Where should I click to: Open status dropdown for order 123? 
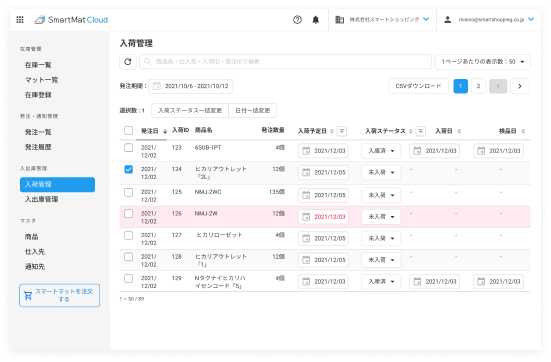click(381, 151)
